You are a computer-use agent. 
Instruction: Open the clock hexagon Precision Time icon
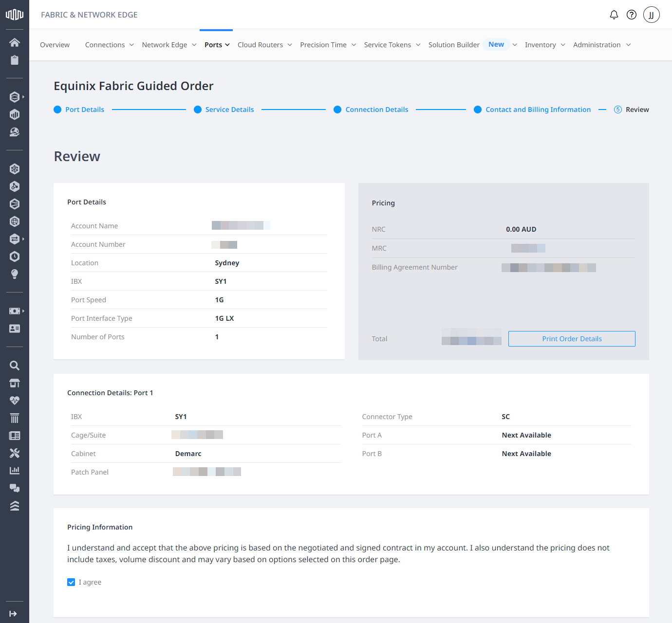coord(15,257)
